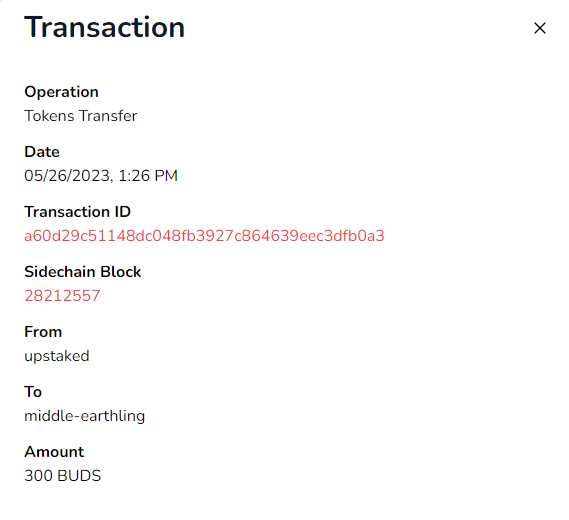Click the word Transfer in operation value
The image size is (569, 520).
click(108, 116)
